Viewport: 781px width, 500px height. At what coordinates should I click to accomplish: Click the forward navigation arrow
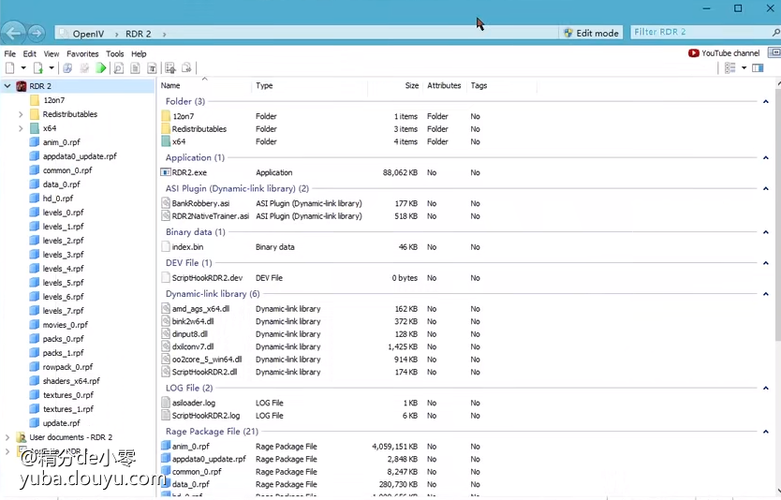click(x=36, y=33)
